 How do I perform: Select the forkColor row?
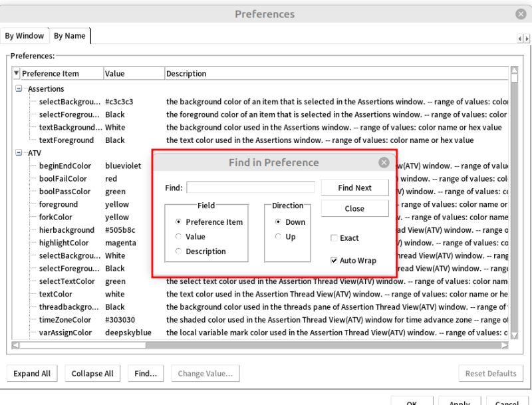click(260, 217)
